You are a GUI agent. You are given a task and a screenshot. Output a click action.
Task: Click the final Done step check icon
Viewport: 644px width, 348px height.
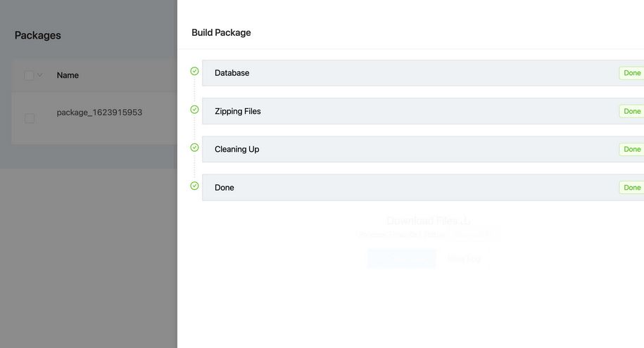[x=195, y=186]
